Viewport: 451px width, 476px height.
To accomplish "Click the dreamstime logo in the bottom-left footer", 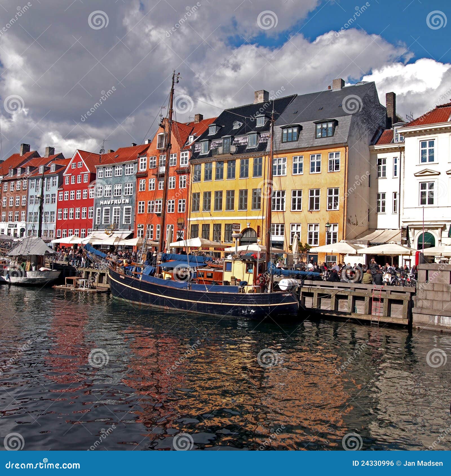I will point(42,465).
